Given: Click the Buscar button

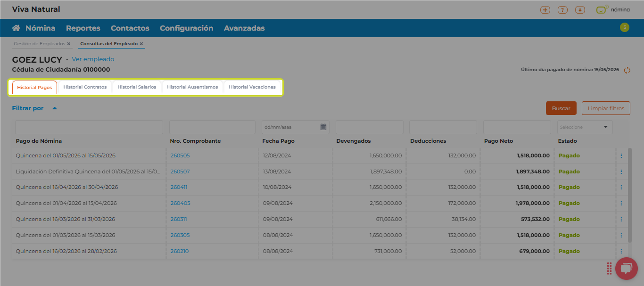Looking at the screenshot, I should coord(561,108).
